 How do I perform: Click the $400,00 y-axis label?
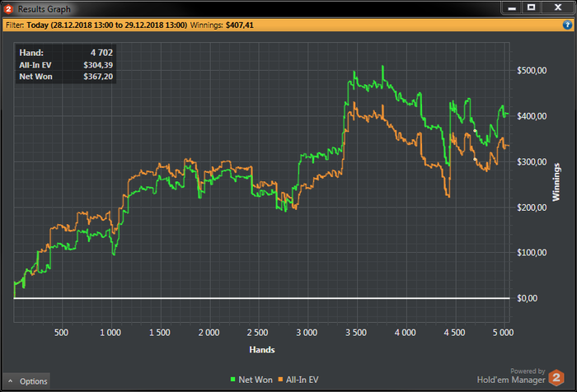pyautogui.click(x=532, y=116)
